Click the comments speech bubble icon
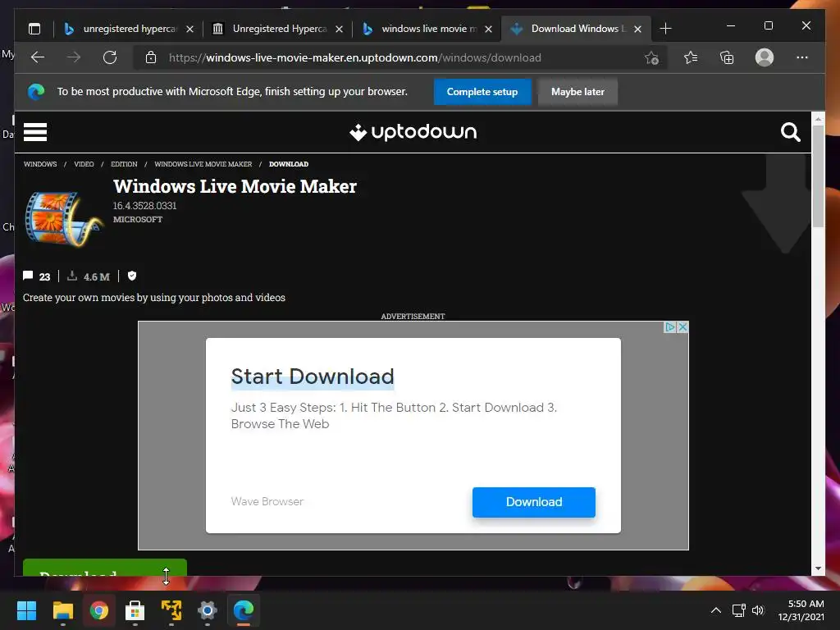Viewport: 840px width, 630px height. [x=28, y=276]
